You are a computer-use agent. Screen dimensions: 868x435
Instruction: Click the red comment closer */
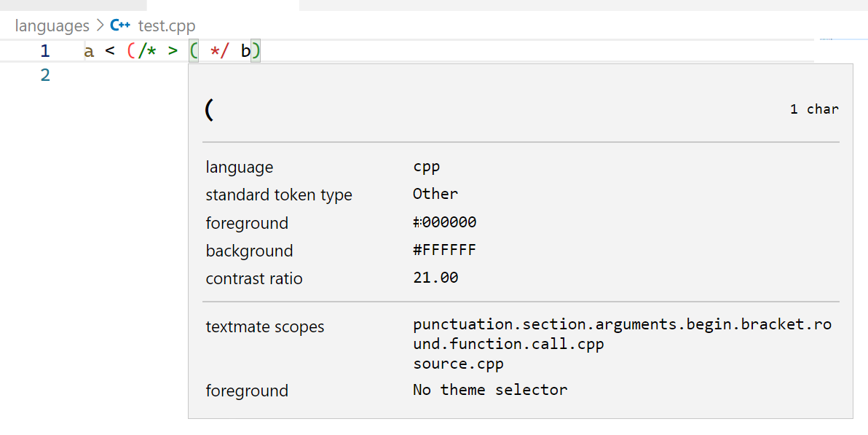220,50
